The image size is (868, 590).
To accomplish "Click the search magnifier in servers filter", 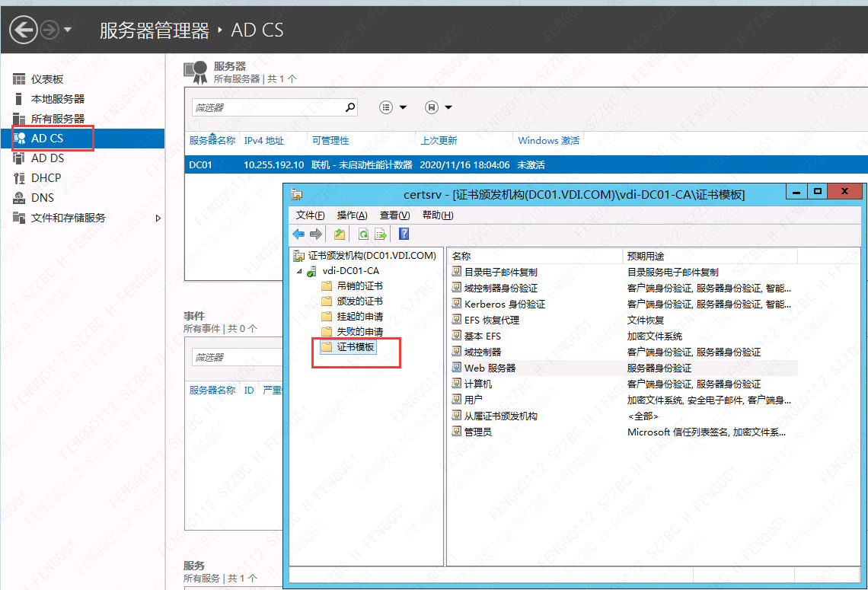I will pos(349,107).
